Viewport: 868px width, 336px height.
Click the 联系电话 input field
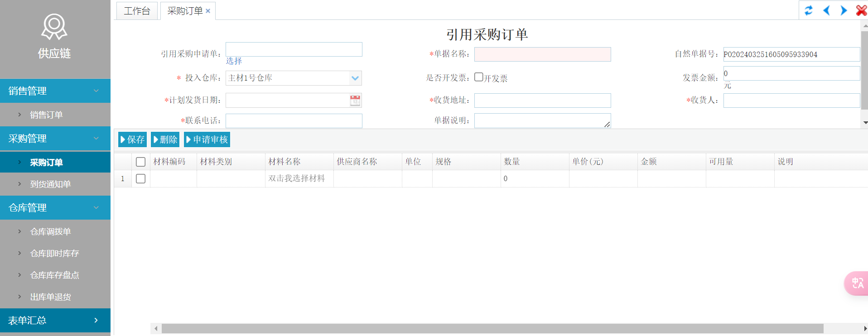pos(294,121)
